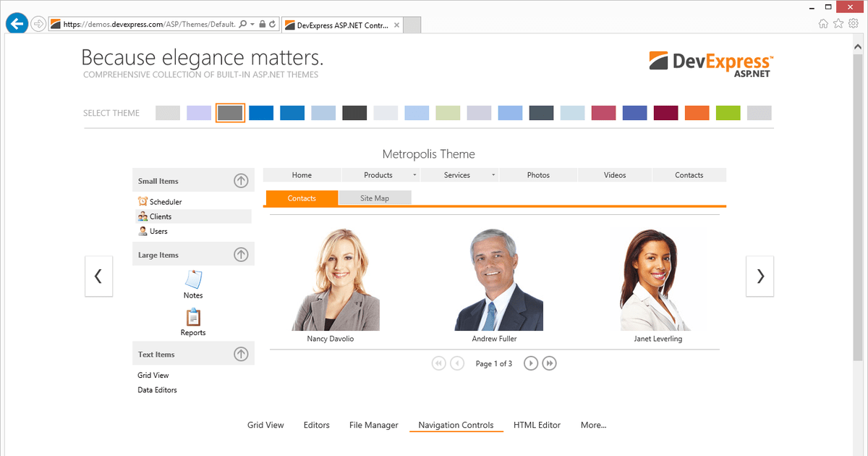Click the DevExpress ASP.NET logo
Image resolution: width=868 pixels, height=456 pixels.
coord(710,63)
